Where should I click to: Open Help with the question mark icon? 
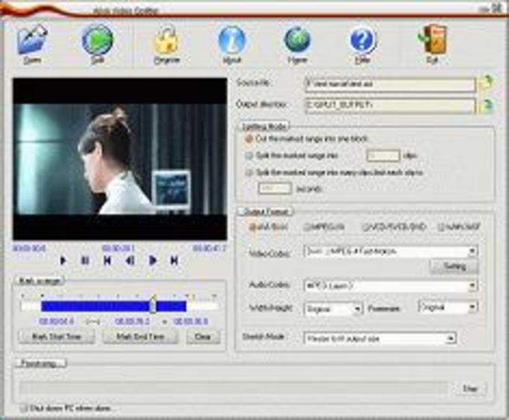pyautogui.click(x=363, y=43)
